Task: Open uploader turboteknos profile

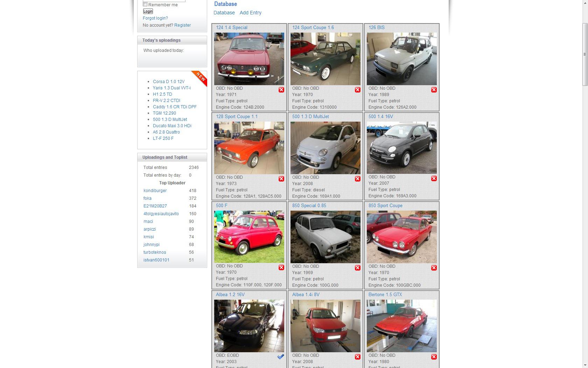Action: tap(155, 252)
